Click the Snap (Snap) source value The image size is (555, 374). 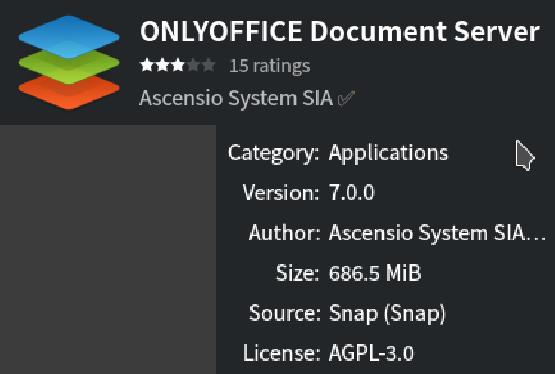387,314
